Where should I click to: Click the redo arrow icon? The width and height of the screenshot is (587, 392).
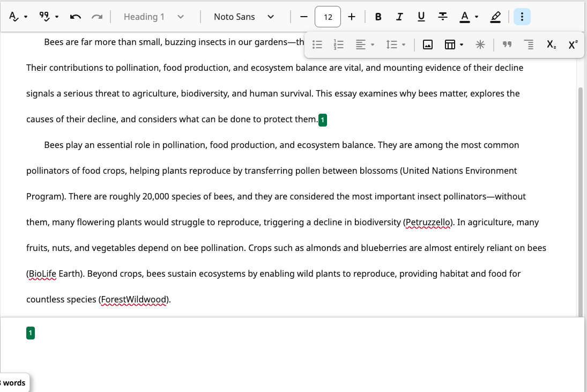[x=97, y=17]
